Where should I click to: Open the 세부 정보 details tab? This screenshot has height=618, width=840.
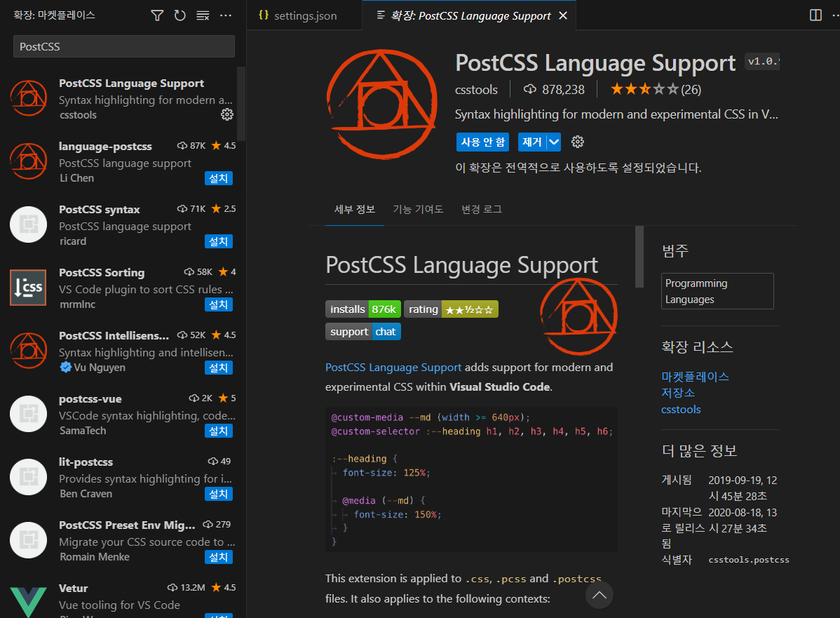[x=355, y=209]
